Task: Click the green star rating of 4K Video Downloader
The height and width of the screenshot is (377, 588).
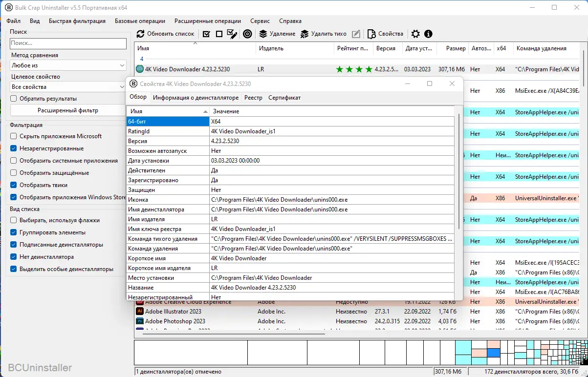Action: pyautogui.click(x=354, y=69)
